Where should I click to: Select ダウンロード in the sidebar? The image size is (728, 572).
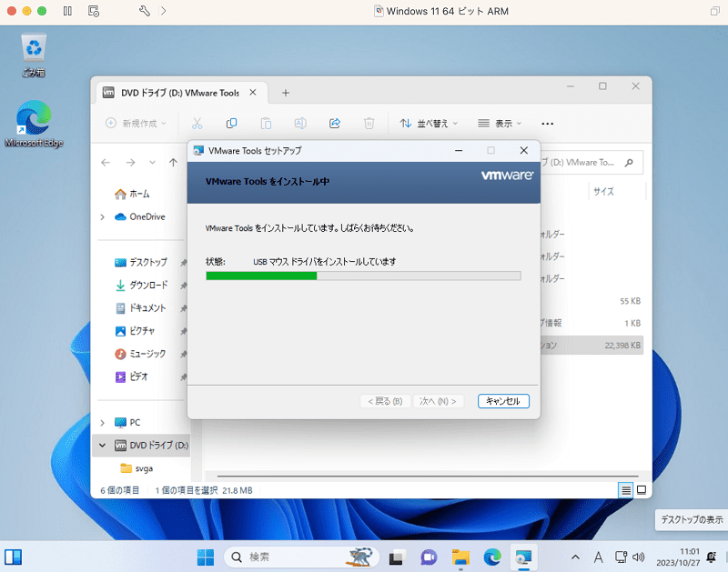142,285
